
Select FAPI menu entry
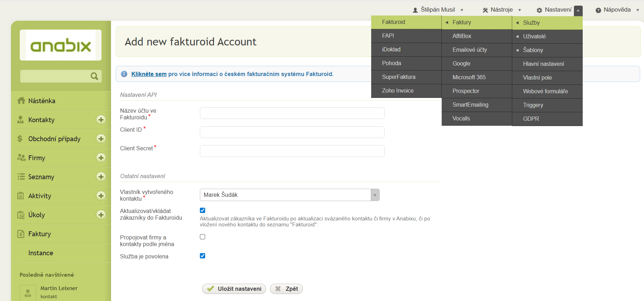click(x=406, y=36)
